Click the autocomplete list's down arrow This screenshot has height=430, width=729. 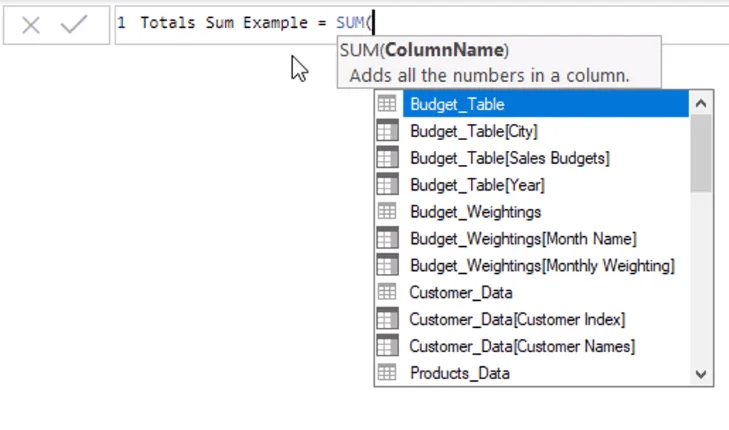[701, 374]
